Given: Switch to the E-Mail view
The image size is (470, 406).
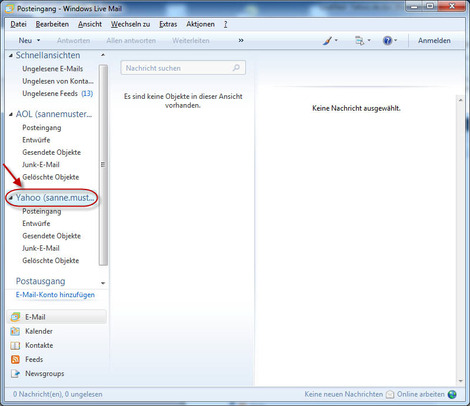Looking at the screenshot, I should click(x=57, y=317).
